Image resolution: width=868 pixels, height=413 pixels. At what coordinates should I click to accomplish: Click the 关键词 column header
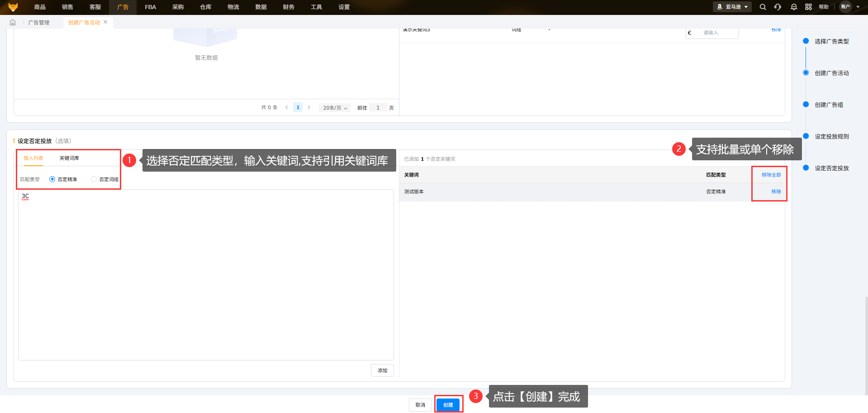tap(411, 175)
